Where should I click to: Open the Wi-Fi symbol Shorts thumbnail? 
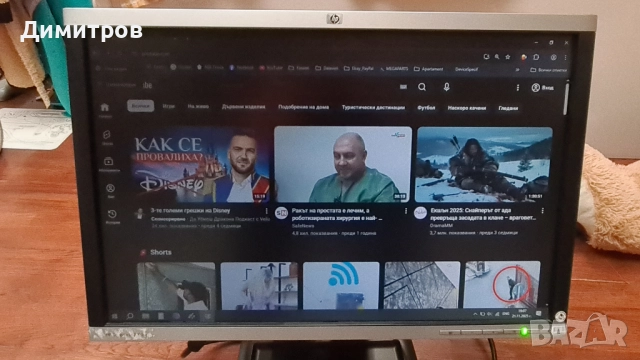(341, 285)
